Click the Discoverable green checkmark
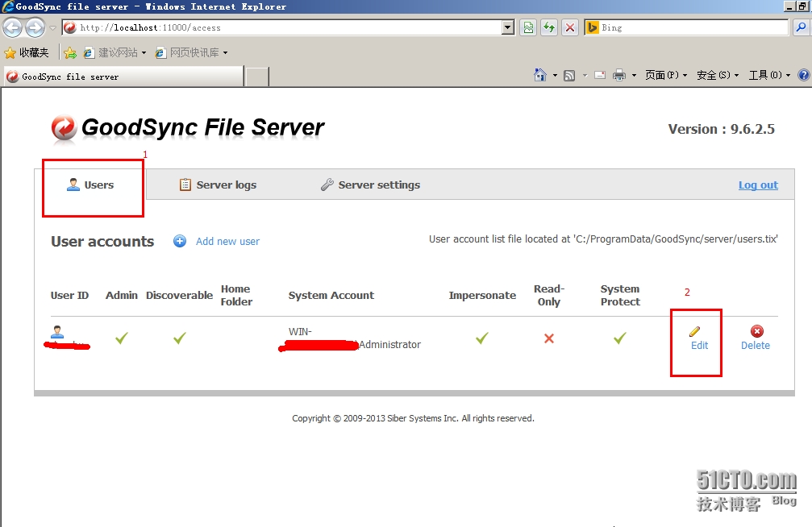The height and width of the screenshot is (527, 812). pos(180,338)
